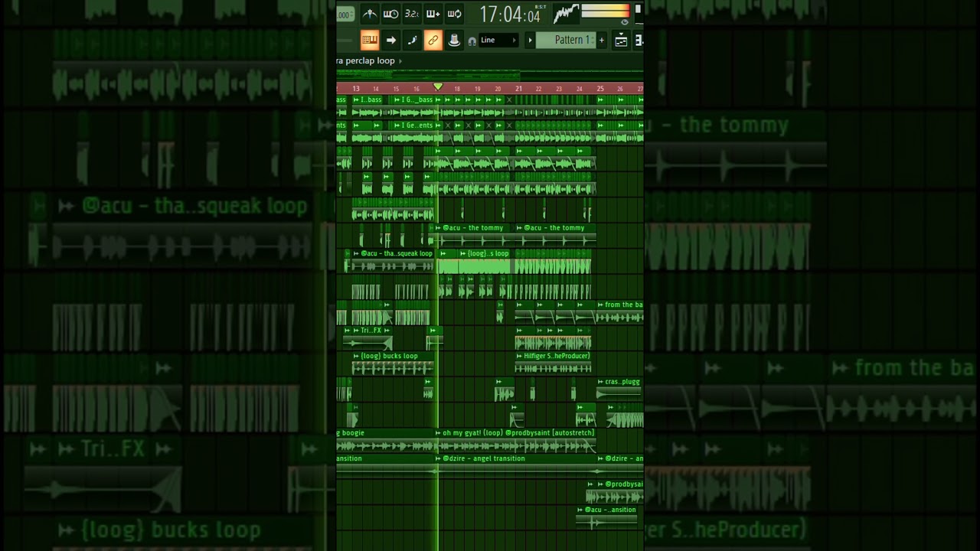Click the green playhead marker on timeline

coord(438,87)
